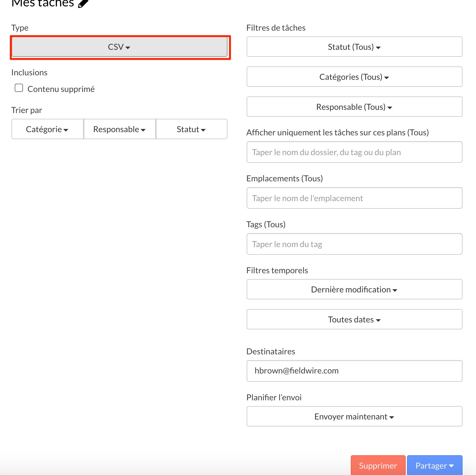
Task: Click the blue Partager button
Action: tap(431, 465)
